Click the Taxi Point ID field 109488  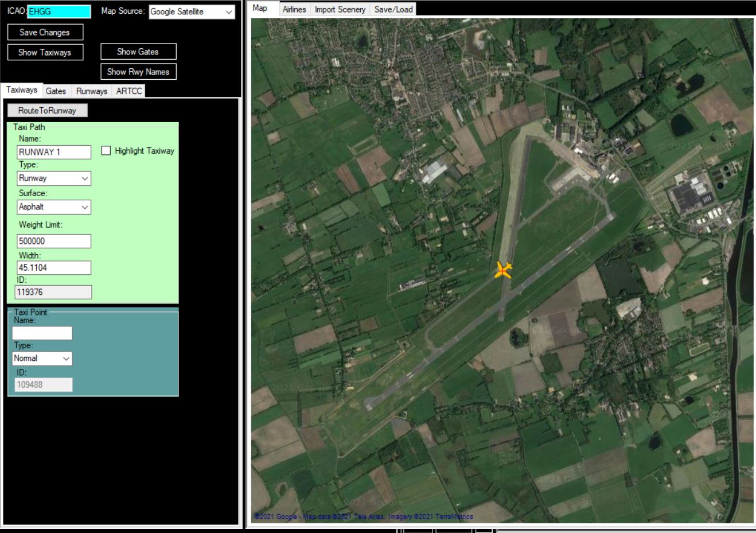[43, 384]
